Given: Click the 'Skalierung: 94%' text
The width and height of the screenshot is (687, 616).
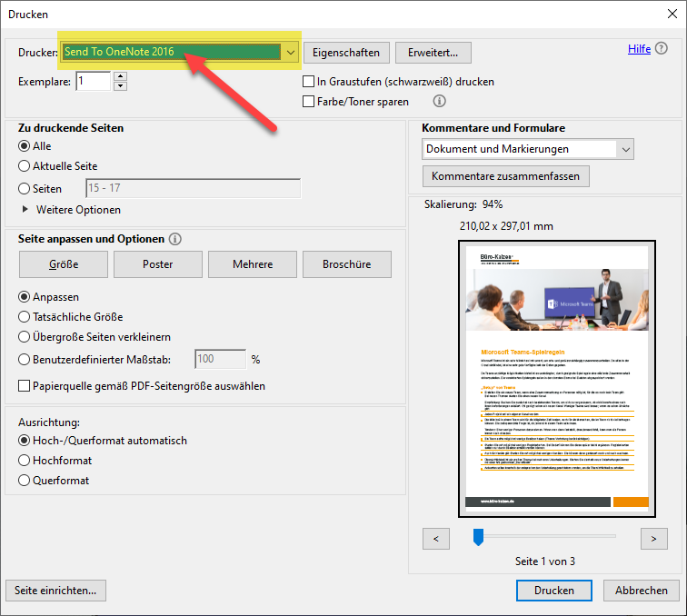Looking at the screenshot, I should (463, 204).
